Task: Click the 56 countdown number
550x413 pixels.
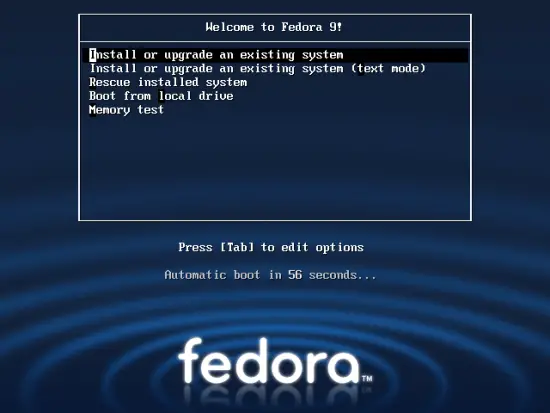Action: point(295,275)
